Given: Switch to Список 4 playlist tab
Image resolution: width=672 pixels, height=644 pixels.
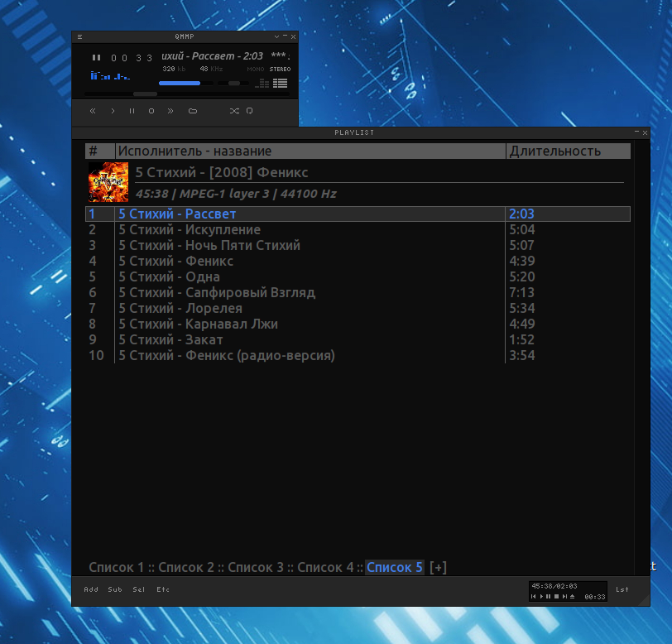Looking at the screenshot, I should coord(325,567).
